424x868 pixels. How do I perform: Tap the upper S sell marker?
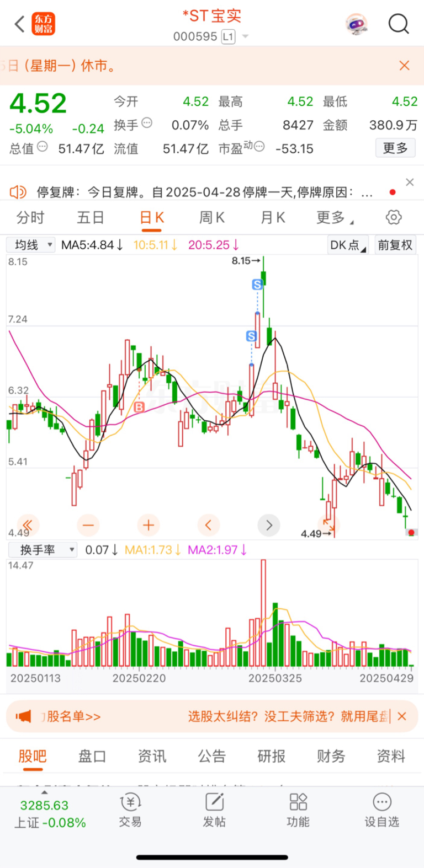coord(257,285)
